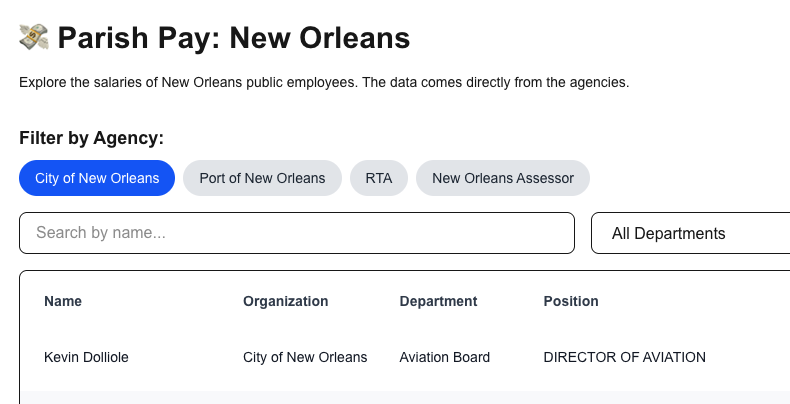
Task: Open the All Departments dropdown
Action: 690,233
